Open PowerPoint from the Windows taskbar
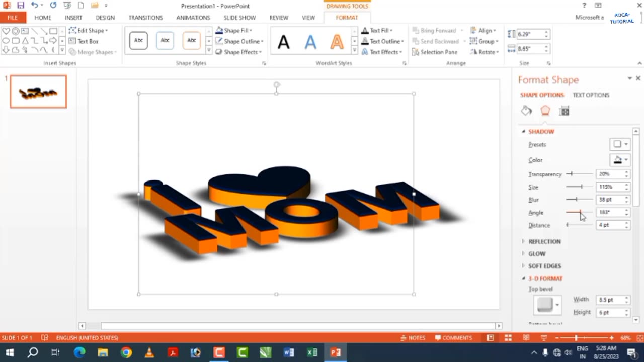Screen dimensions: 644x362 pos(336,352)
